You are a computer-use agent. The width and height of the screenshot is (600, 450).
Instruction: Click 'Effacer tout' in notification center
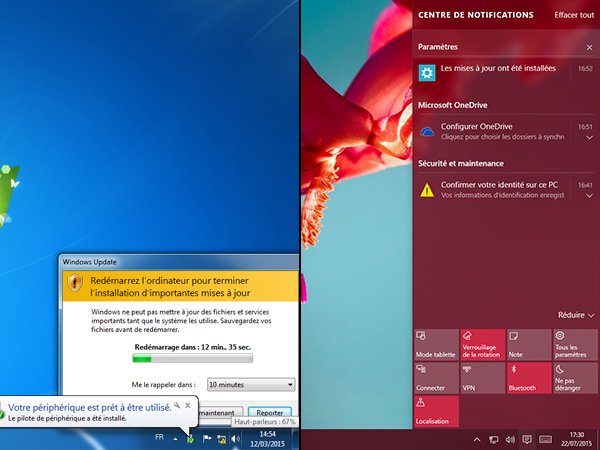pyautogui.click(x=574, y=15)
